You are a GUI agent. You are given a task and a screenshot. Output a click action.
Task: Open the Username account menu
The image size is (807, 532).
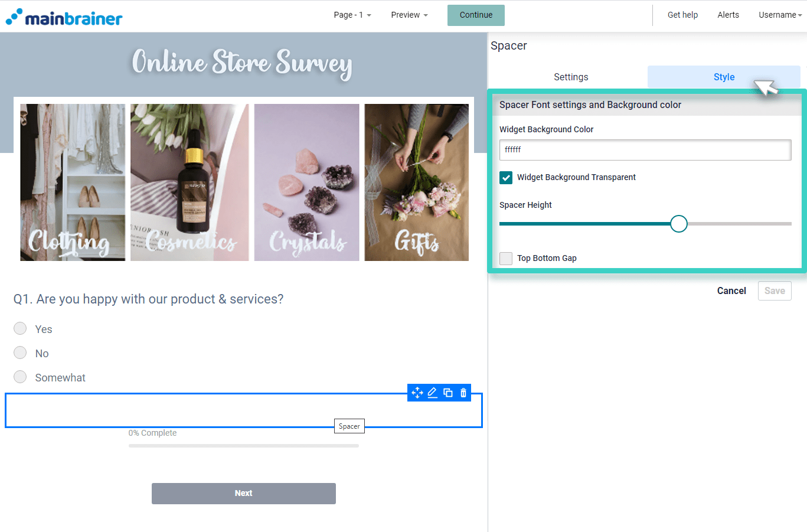click(780, 15)
